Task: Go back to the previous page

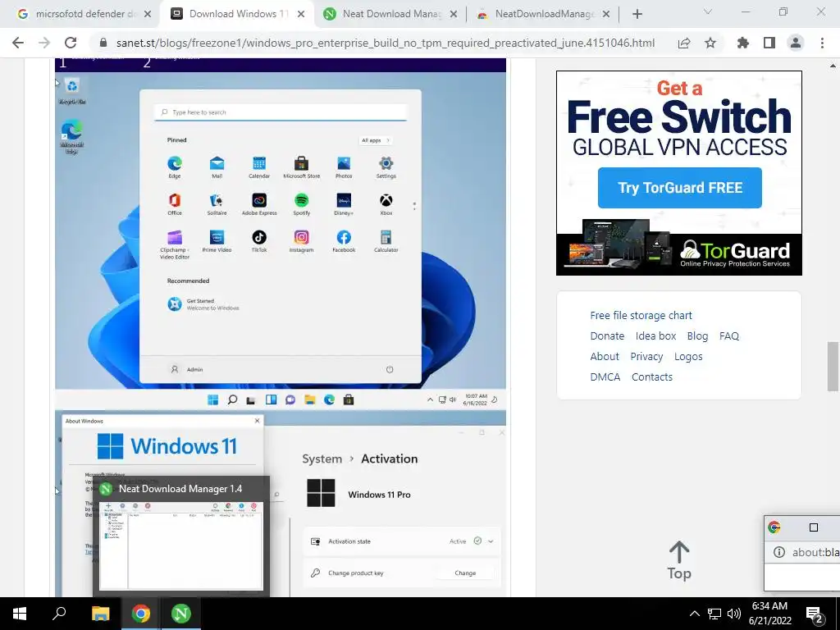Action: coord(18,43)
